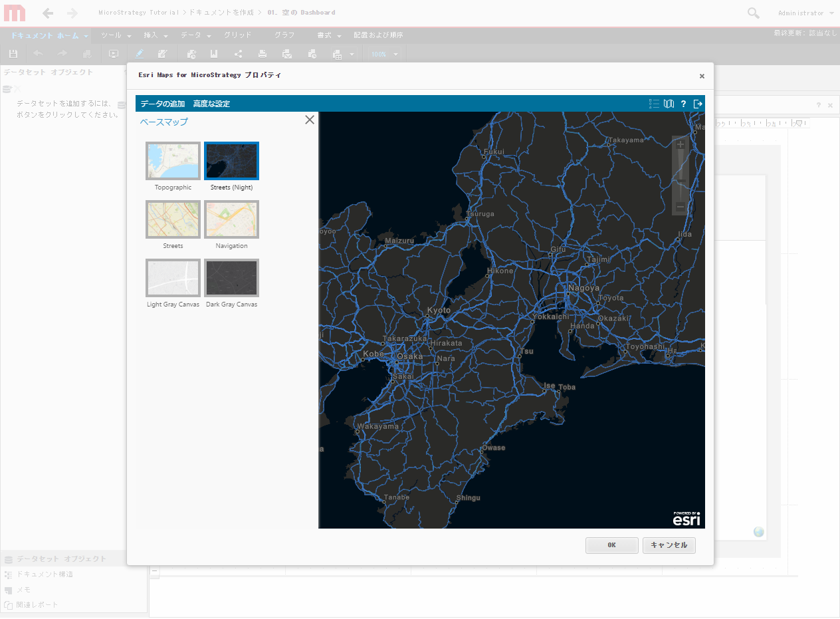Open the map legend/contents list icon
The image size is (840, 619).
[x=655, y=104]
